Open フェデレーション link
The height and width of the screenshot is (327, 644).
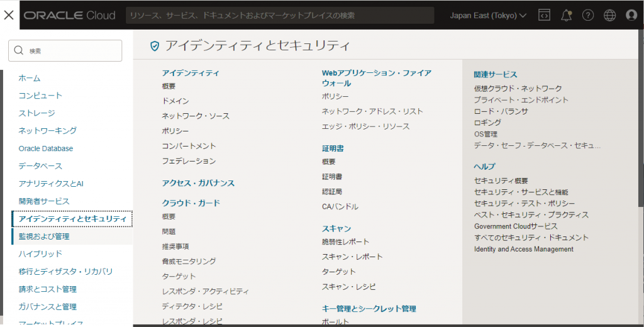click(x=189, y=161)
